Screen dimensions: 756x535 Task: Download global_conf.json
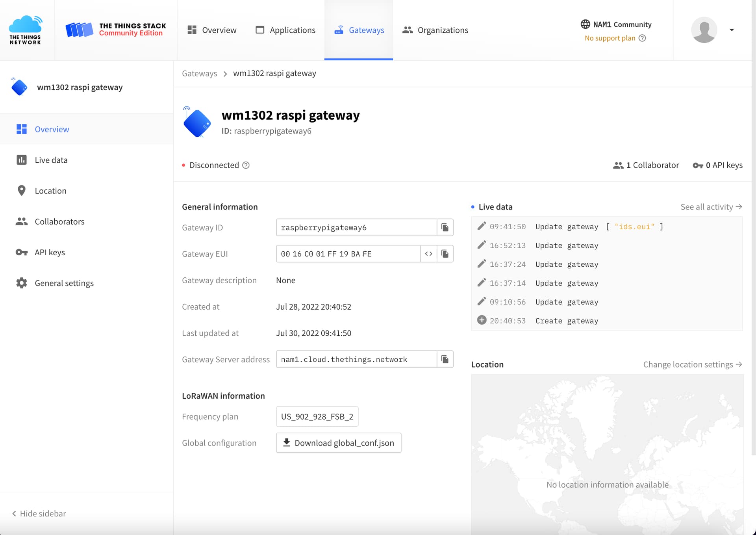pyautogui.click(x=339, y=443)
